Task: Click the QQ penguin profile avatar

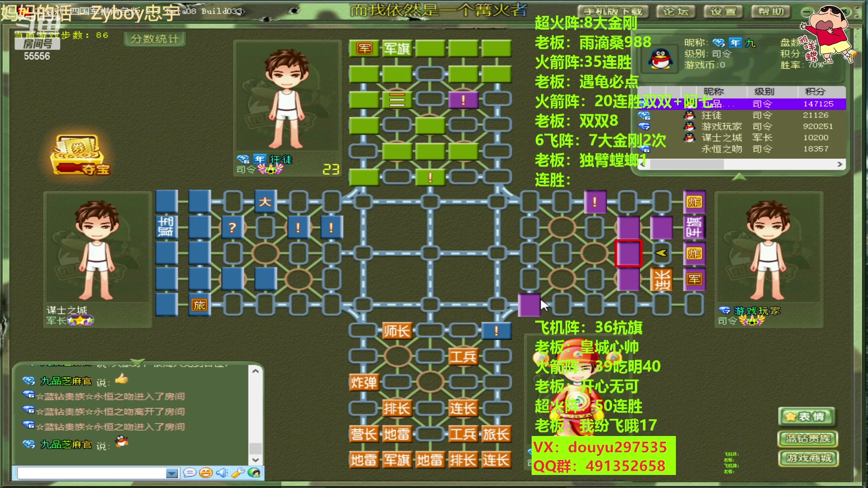Action: pos(660,59)
